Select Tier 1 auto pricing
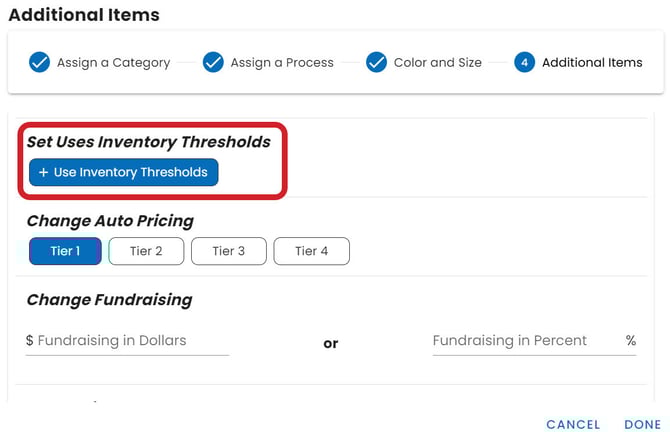 64,251
